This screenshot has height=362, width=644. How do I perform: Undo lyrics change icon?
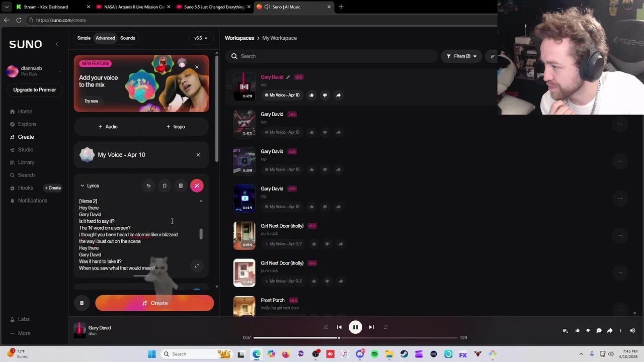click(x=148, y=186)
